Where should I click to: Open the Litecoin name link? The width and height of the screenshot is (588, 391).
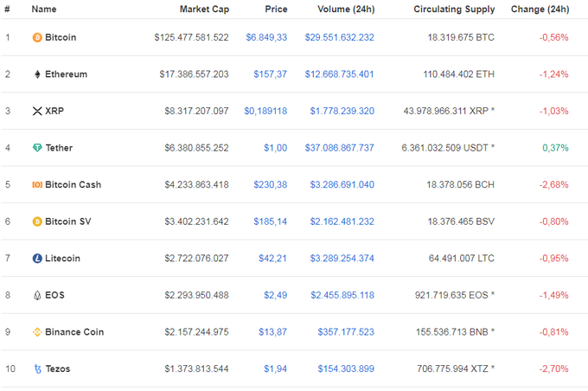[62, 259]
